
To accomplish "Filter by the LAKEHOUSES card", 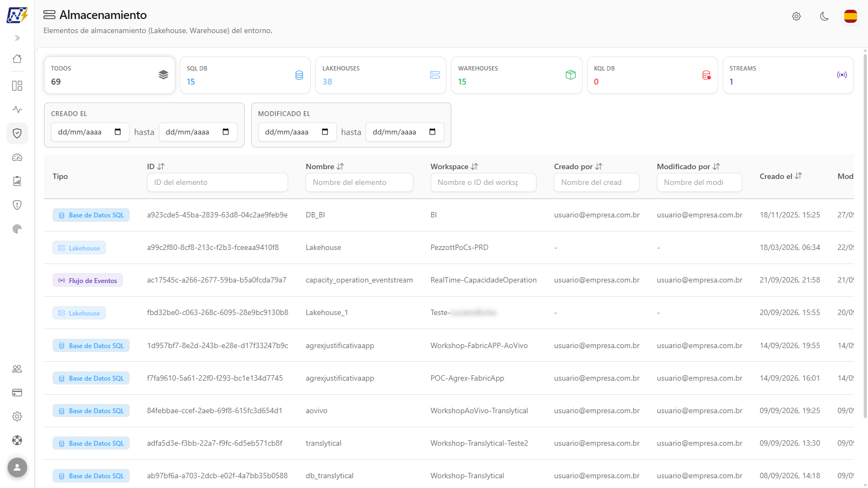I will (381, 75).
